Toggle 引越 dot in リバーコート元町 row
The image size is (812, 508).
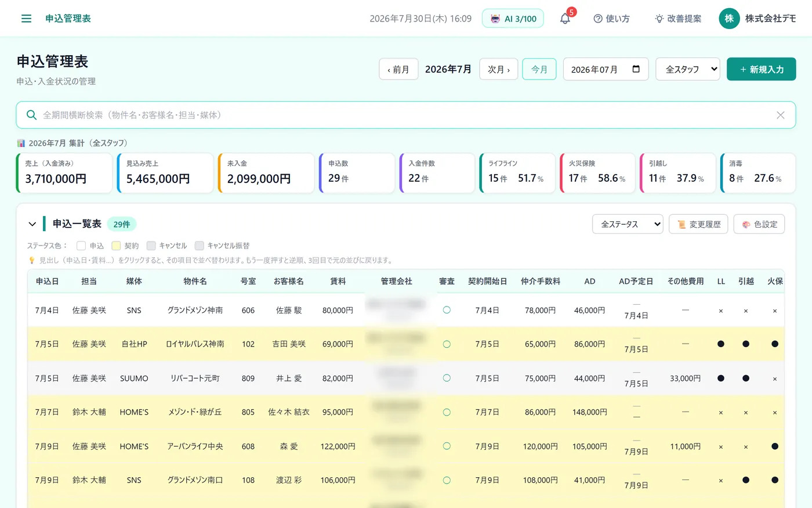click(746, 378)
